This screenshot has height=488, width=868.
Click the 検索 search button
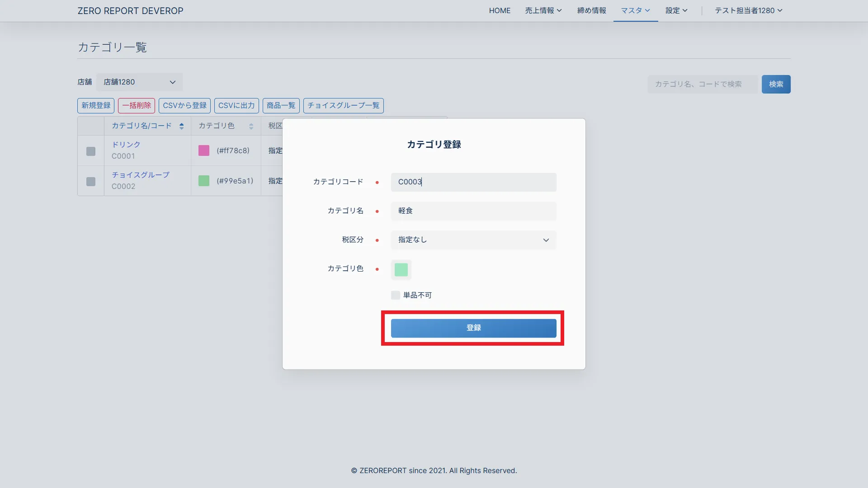776,84
